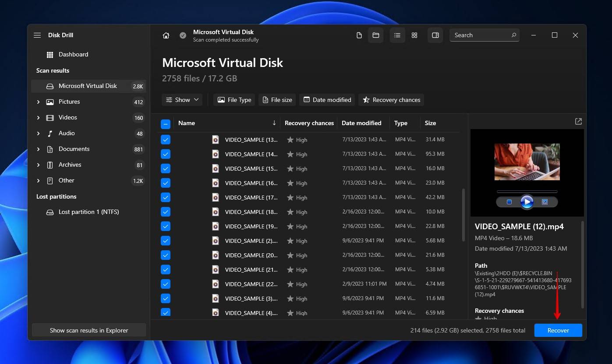Click the Recover button

(558, 330)
